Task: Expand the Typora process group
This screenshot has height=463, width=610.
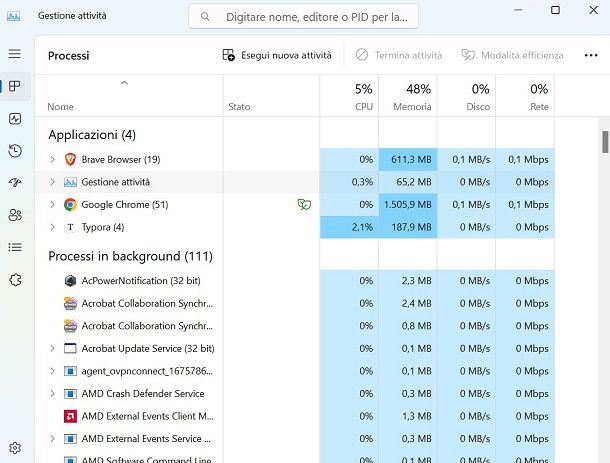Action: [53, 227]
